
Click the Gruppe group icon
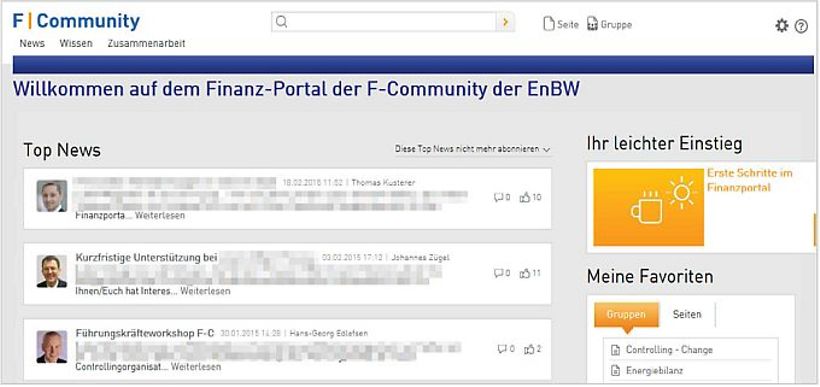point(592,24)
